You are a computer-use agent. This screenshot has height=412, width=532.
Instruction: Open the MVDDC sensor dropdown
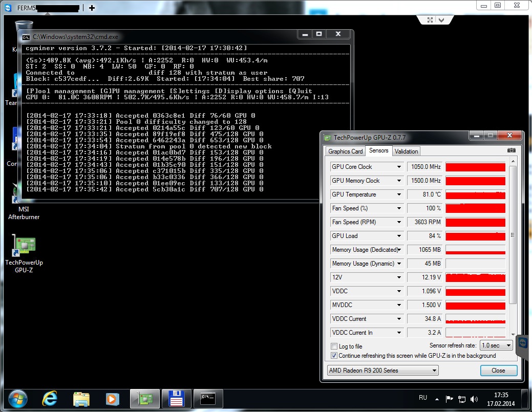click(399, 305)
